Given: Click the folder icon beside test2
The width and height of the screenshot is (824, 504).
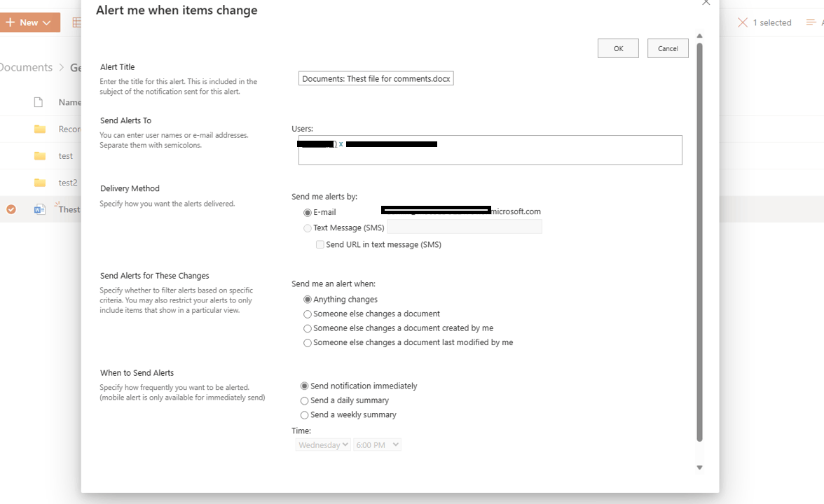Looking at the screenshot, I should (40, 183).
